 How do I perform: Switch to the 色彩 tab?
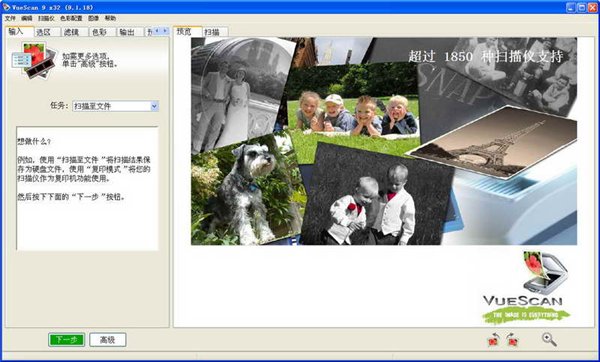pos(99,32)
